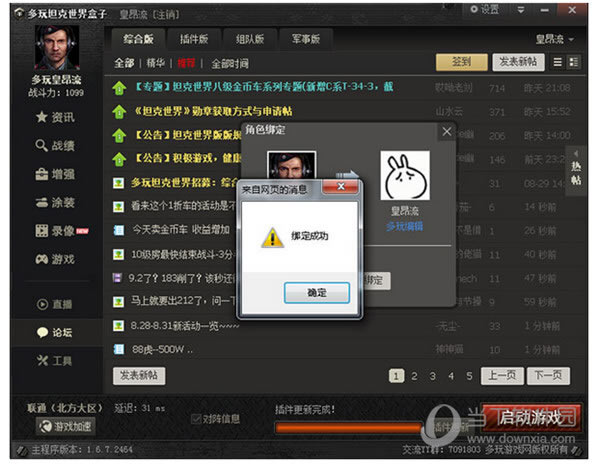Click the 注销 logout link
599x467 pixels.
click(166, 15)
